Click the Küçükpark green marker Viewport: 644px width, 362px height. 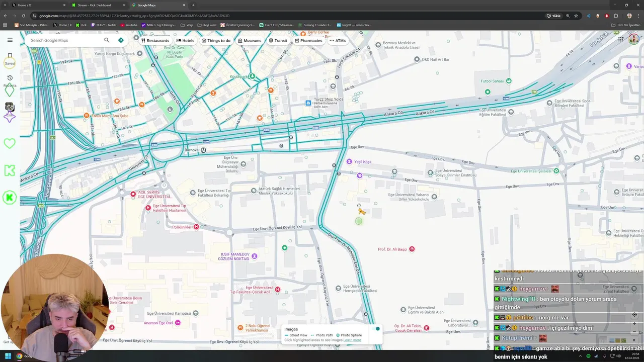coord(252,76)
